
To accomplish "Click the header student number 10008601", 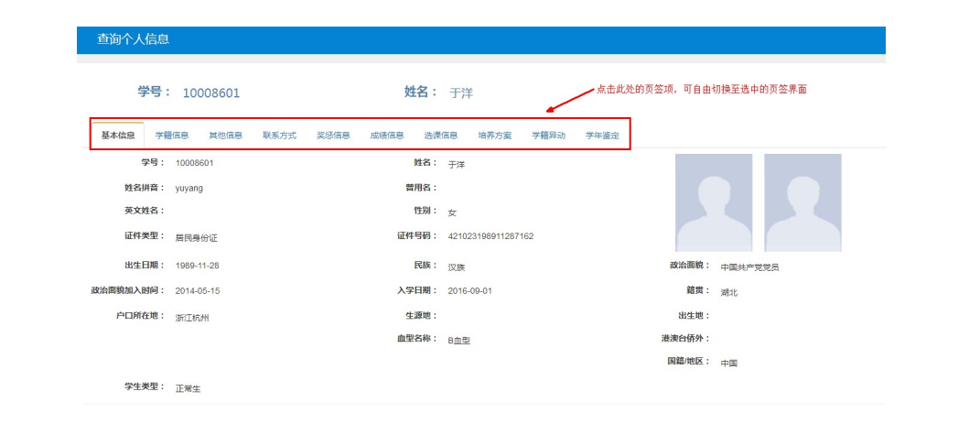I will point(211,93).
